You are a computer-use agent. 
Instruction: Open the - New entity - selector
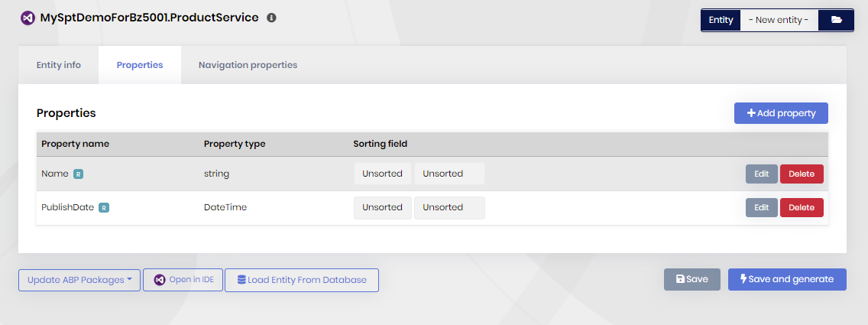(779, 20)
